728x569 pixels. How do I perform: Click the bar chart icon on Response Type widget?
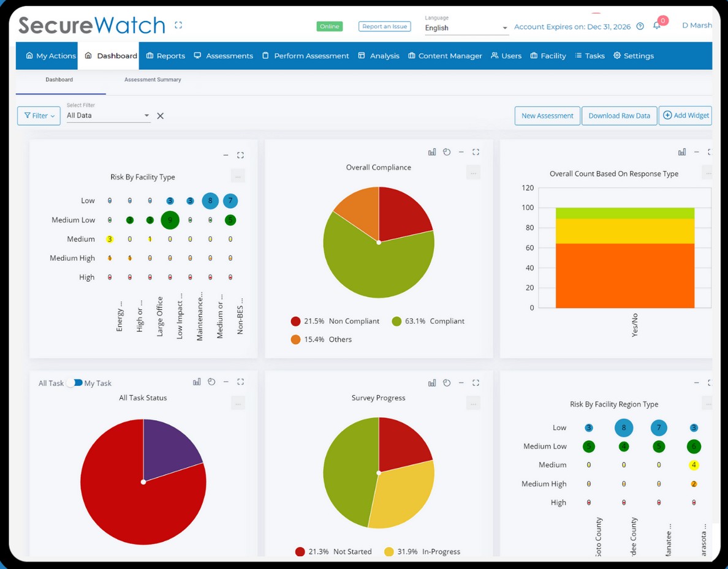pos(682,152)
